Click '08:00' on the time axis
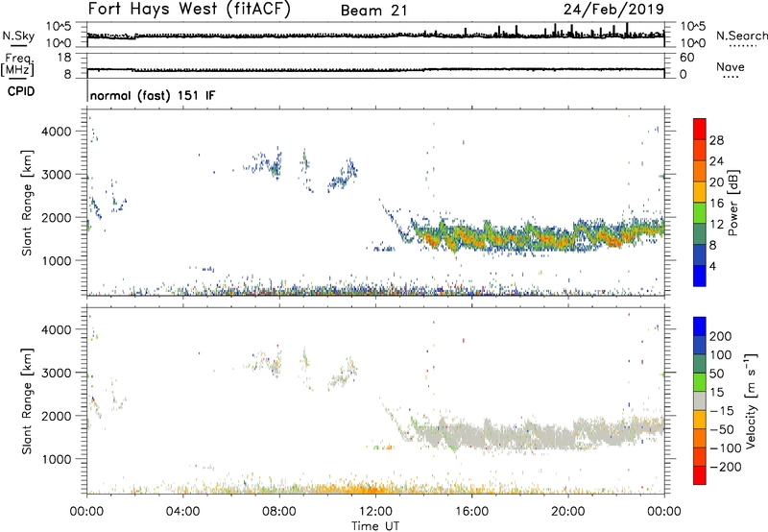 coord(279,512)
